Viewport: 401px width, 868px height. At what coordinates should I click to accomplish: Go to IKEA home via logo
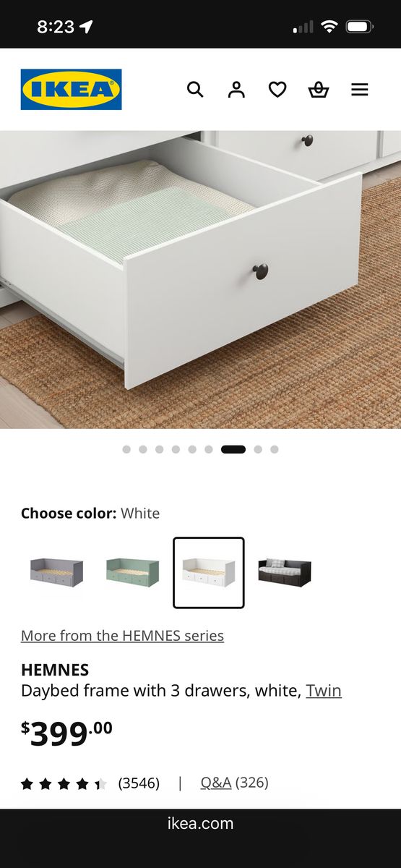point(71,90)
